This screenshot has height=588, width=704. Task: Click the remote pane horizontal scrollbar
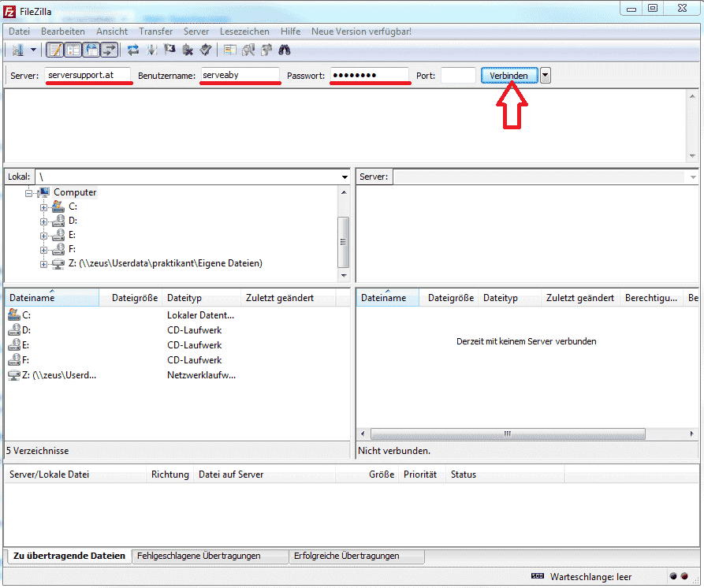pos(507,434)
